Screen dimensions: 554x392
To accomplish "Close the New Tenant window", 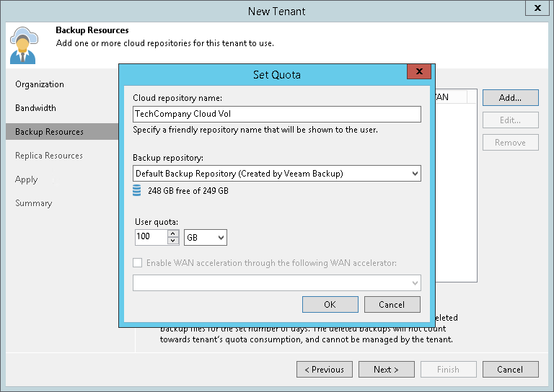I will click(537, 8).
